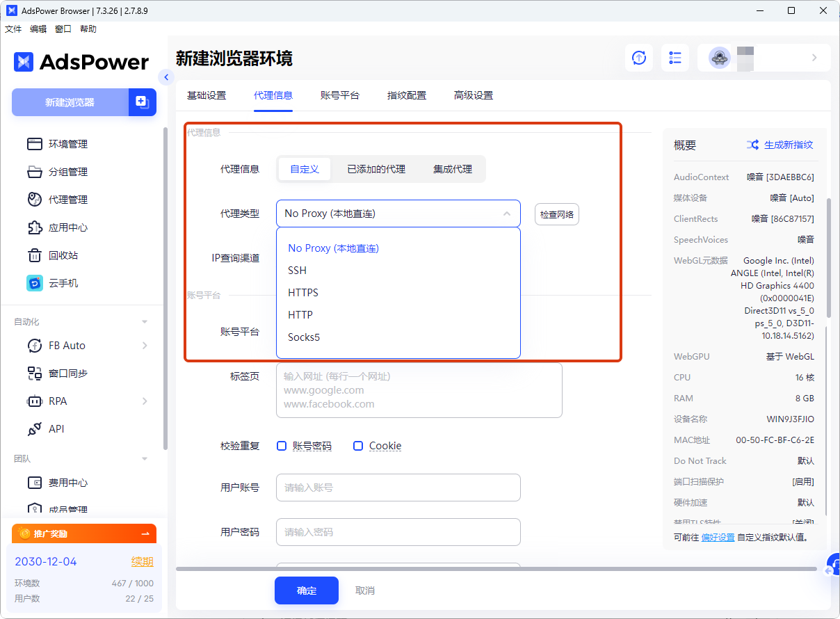Open 云手机 cloud phone icon
840x619 pixels.
point(35,283)
